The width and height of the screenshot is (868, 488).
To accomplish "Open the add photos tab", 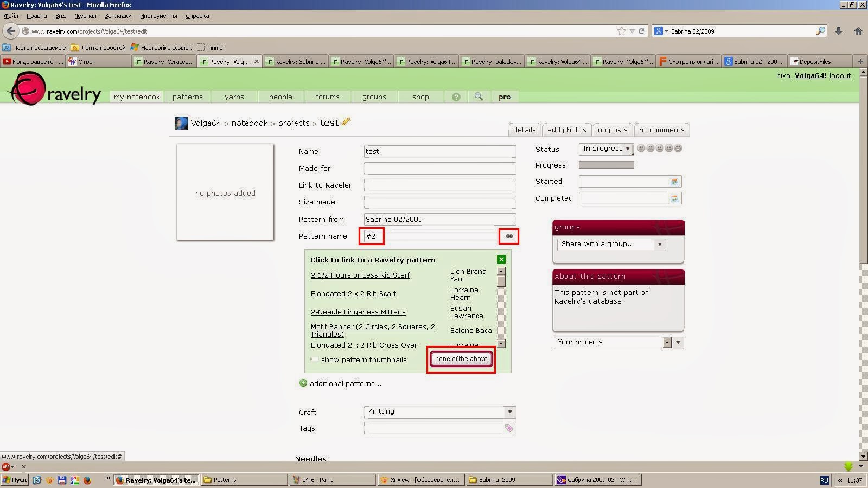I will [x=566, y=130].
